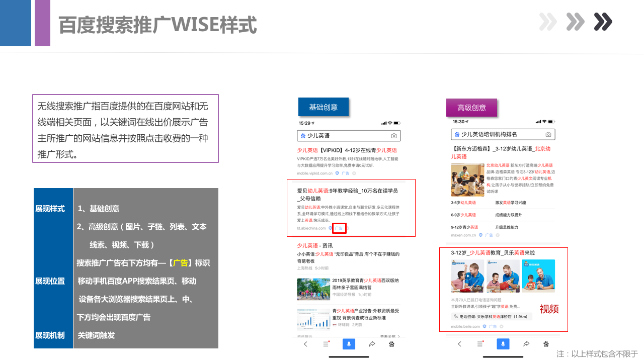This screenshot has height=362, width=644.
Task: Play the first 贝乐英语 video thumbnail
Action: [467, 276]
